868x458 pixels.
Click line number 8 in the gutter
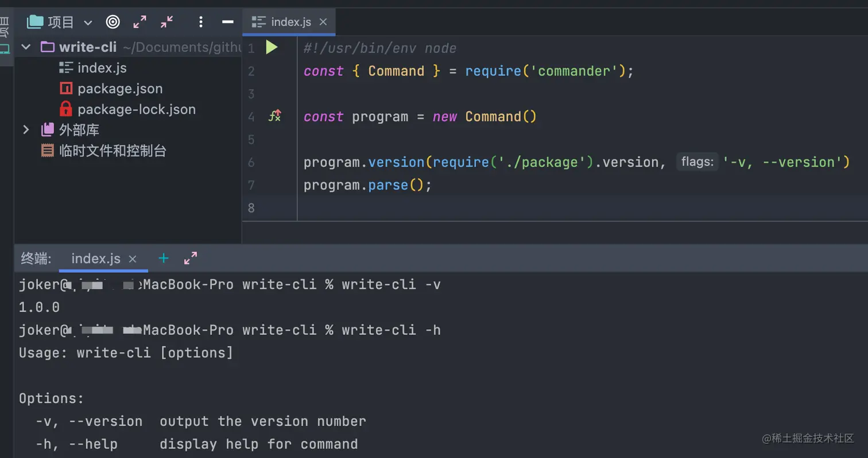pyautogui.click(x=251, y=208)
